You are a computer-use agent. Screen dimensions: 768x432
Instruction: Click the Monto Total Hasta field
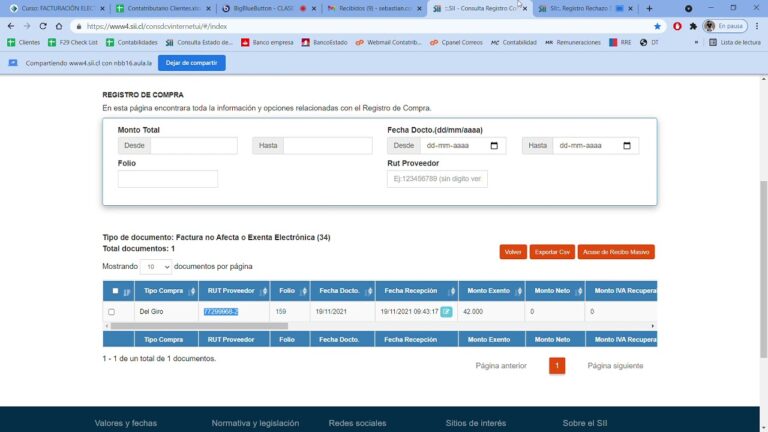pos(327,145)
